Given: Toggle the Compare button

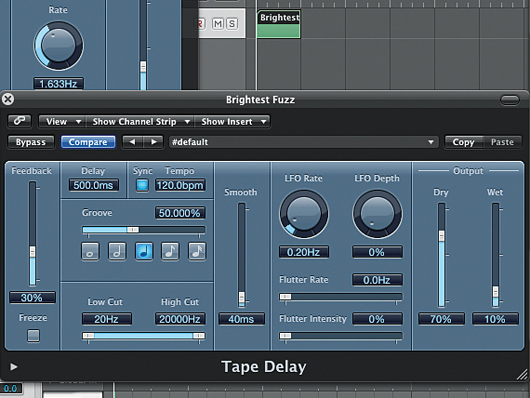Looking at the screenshot, I should (x=88, y=142).
